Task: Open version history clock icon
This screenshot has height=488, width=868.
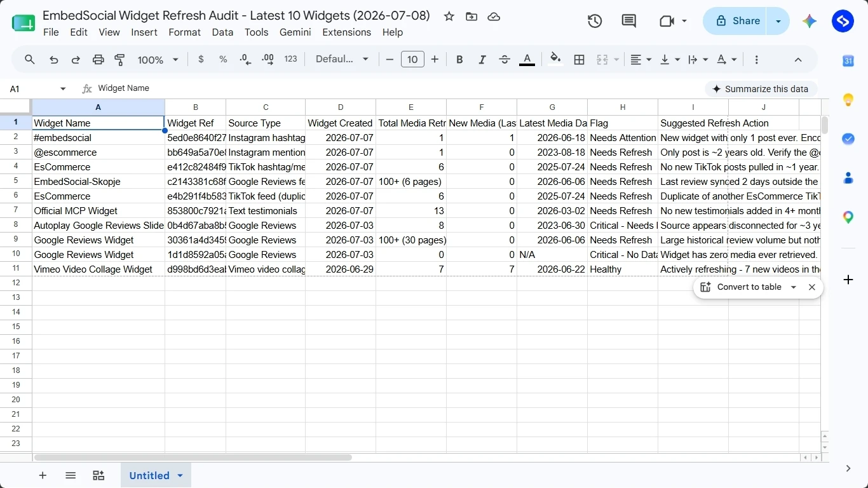Action: (595, 21)
